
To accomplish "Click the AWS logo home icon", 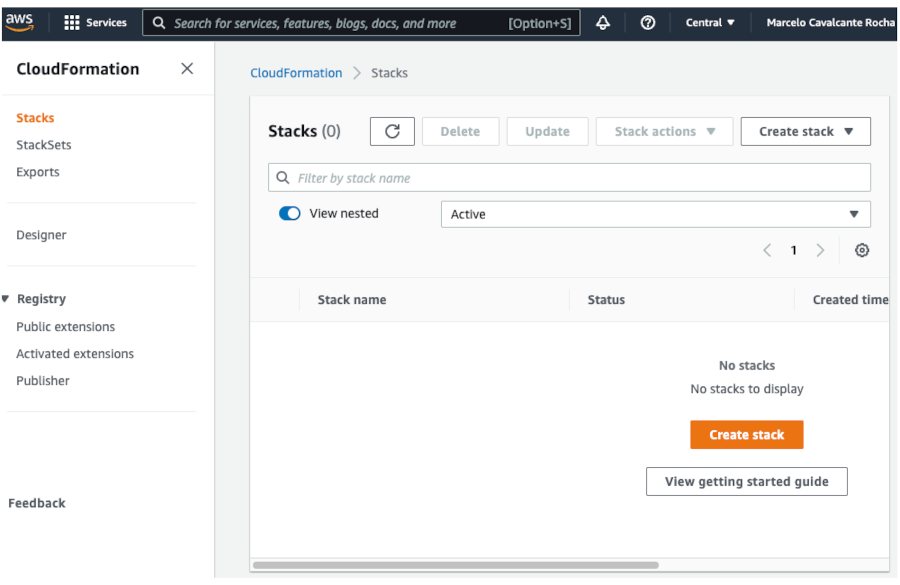I will click(x=19, y=22).
